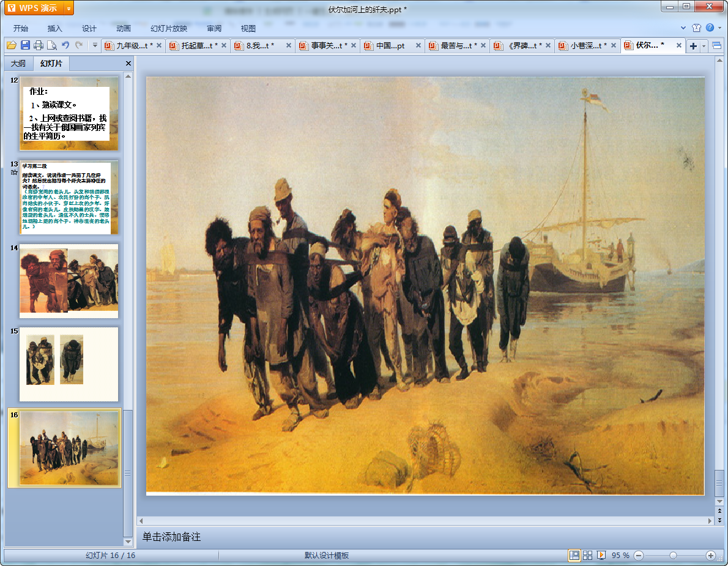728x566 pixels.
Task: Go to next slide double-arrow button
Action: click(719, 520)
